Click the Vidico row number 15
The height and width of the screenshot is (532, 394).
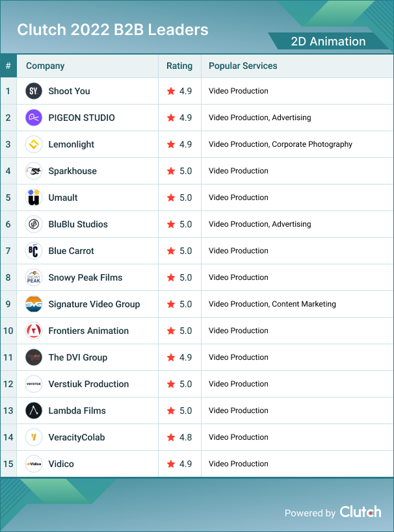8,464
